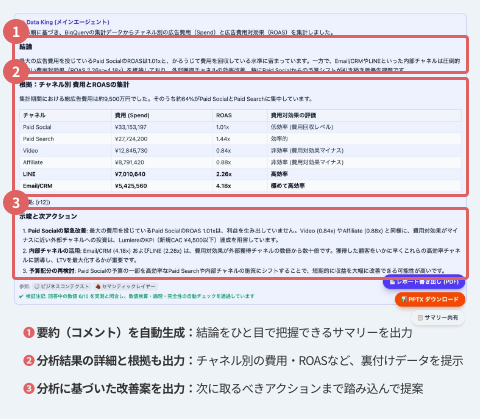Image resolution: width=480 pixels, height=419 pixels.
Task: Click the 1.44x ROAS value
Action: (x=223, y=139)
